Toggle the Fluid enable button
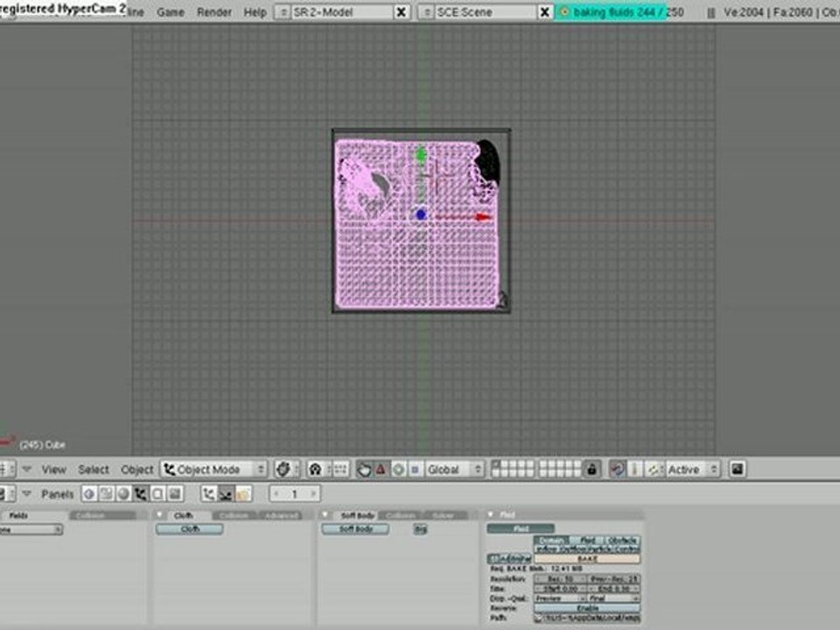Viewport: 840px width, 630px height. pyautogui.click(x=520, y=528)
